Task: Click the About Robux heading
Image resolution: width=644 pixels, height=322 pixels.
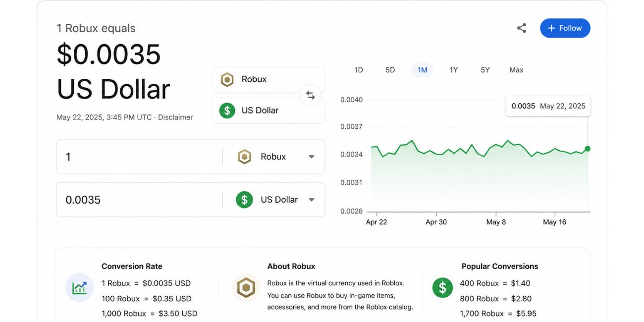Action: point(291,266)
